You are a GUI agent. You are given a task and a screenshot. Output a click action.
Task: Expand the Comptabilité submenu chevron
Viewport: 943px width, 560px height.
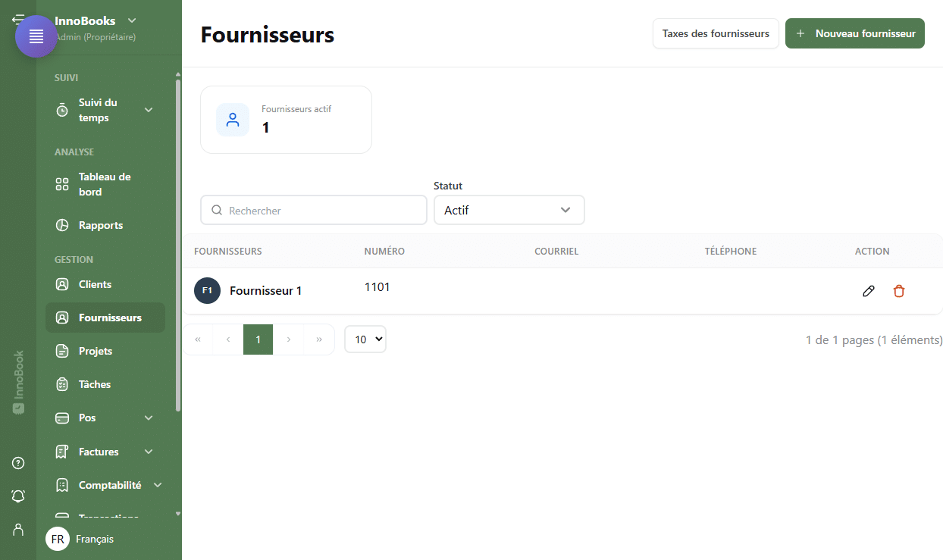tap(158, 485)
